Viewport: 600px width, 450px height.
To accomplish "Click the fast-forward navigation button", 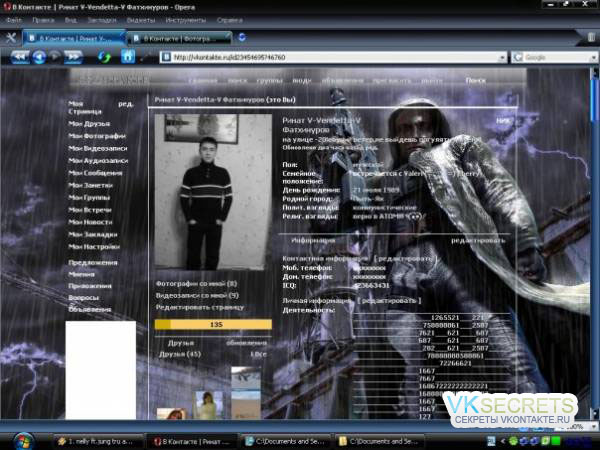I will point(73,57).
